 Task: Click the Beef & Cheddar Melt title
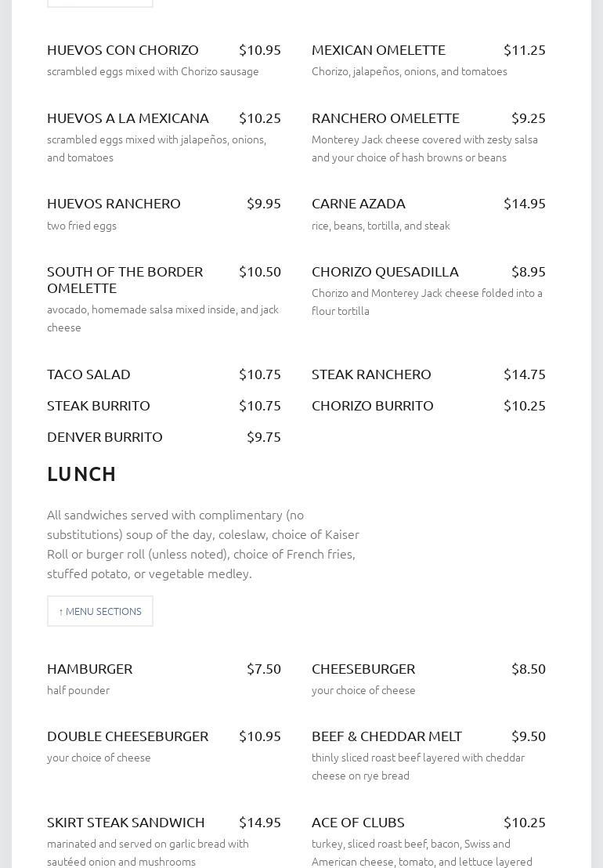click(x=387, y=736)
